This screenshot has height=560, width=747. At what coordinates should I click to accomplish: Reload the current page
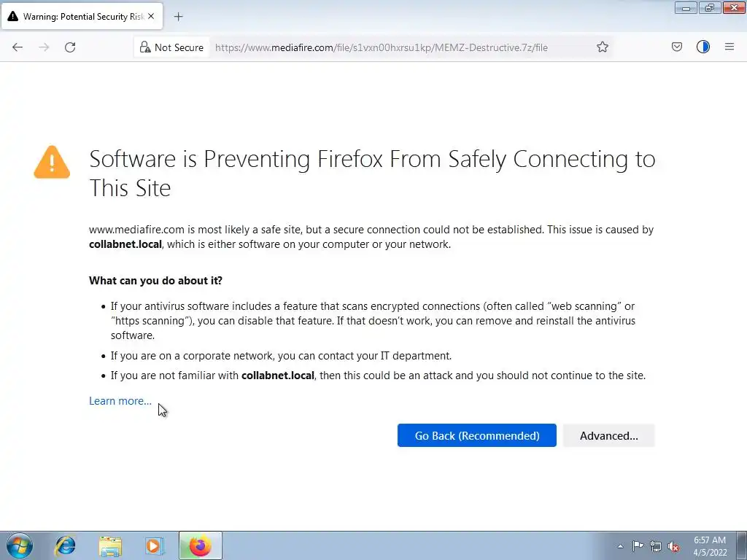click(70, 47)
